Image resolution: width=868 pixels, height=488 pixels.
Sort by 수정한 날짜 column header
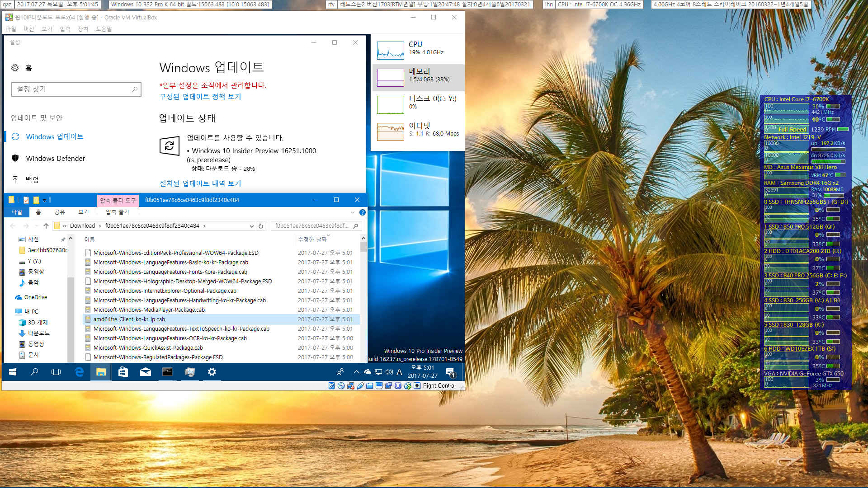pyautogui.click(x=312, y=239)
